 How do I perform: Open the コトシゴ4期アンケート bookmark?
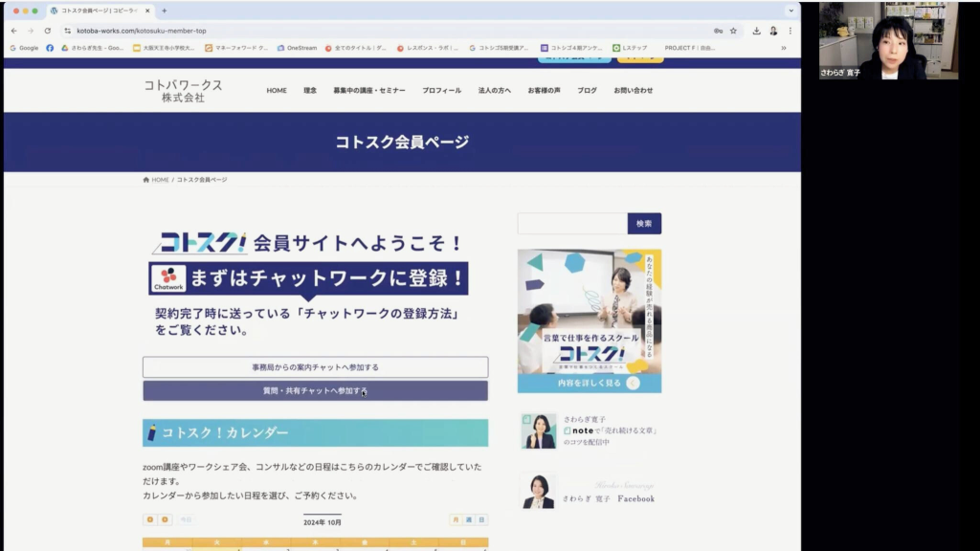coord(571,48)
